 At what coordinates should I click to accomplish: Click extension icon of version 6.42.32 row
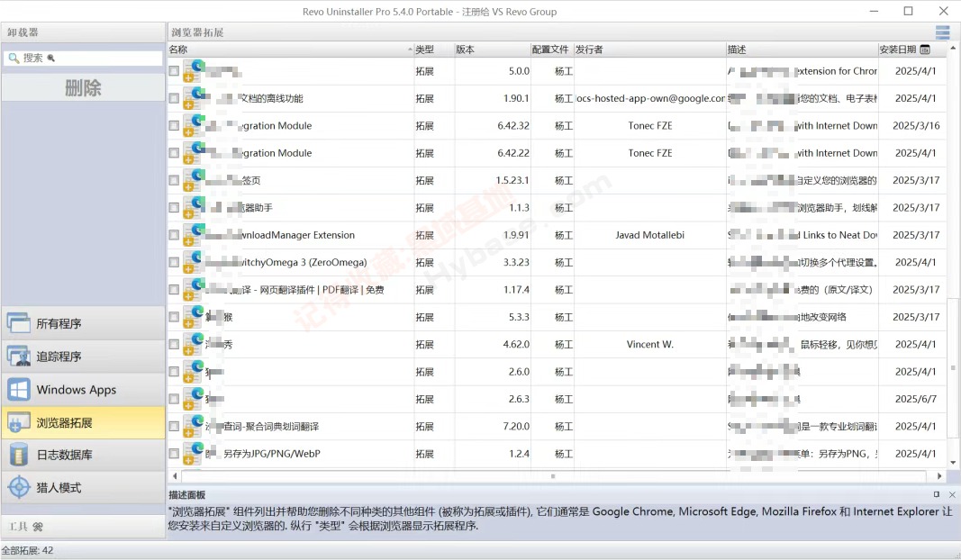point(194,126)
